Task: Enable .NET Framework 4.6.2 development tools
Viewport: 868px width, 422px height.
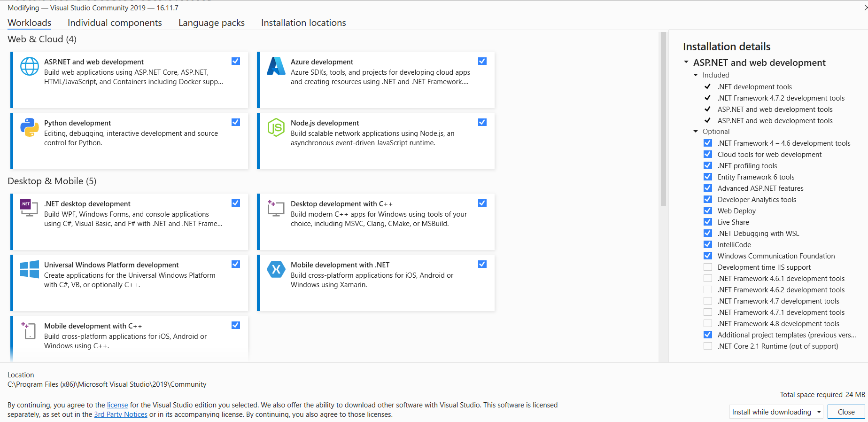Action: coord(708,289)
